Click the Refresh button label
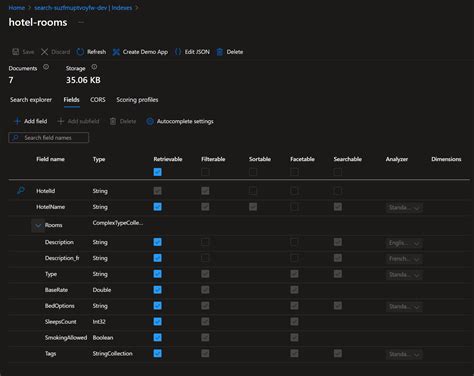The height and width of the screenshot is (376, 474). click(x=96, y=52)
